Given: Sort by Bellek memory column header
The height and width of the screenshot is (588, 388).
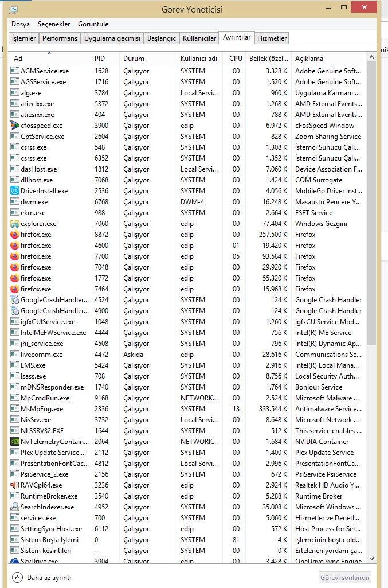Looking at the screenshot, I should coord(268,59).
